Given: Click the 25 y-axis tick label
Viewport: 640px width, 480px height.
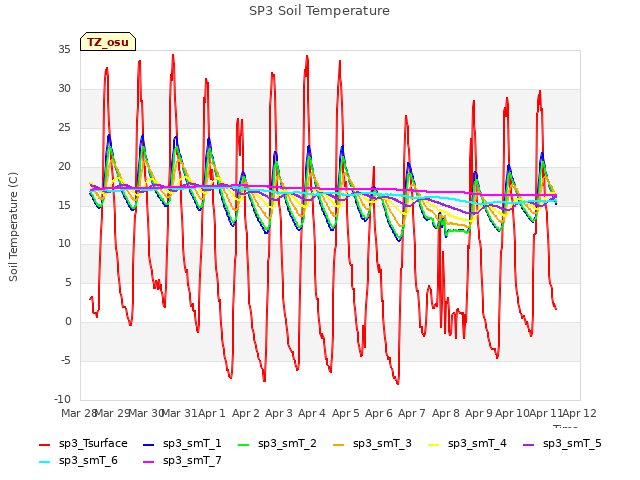Looking at the screenshot, I should coord(64,127).
